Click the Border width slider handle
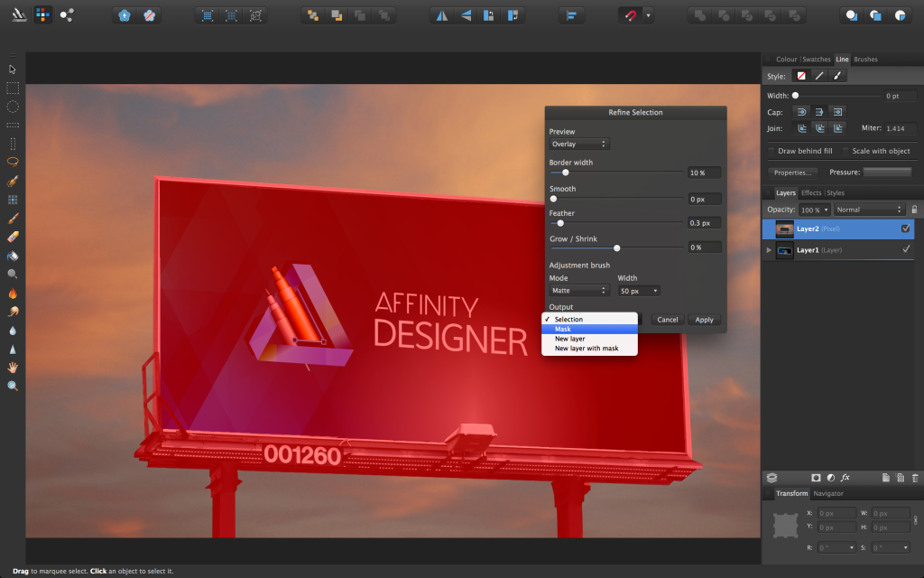Viewport: 924px width, 578px height. [565, 172]
